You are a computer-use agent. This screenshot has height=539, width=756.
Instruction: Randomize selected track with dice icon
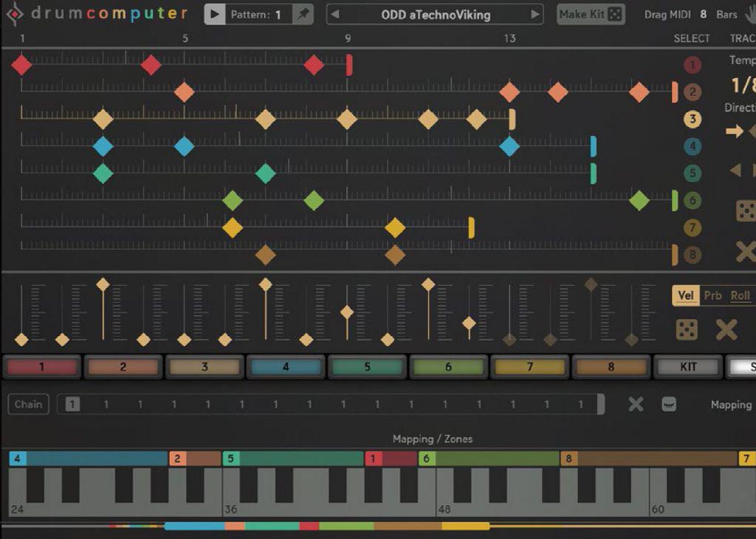(x=746, y=210)
